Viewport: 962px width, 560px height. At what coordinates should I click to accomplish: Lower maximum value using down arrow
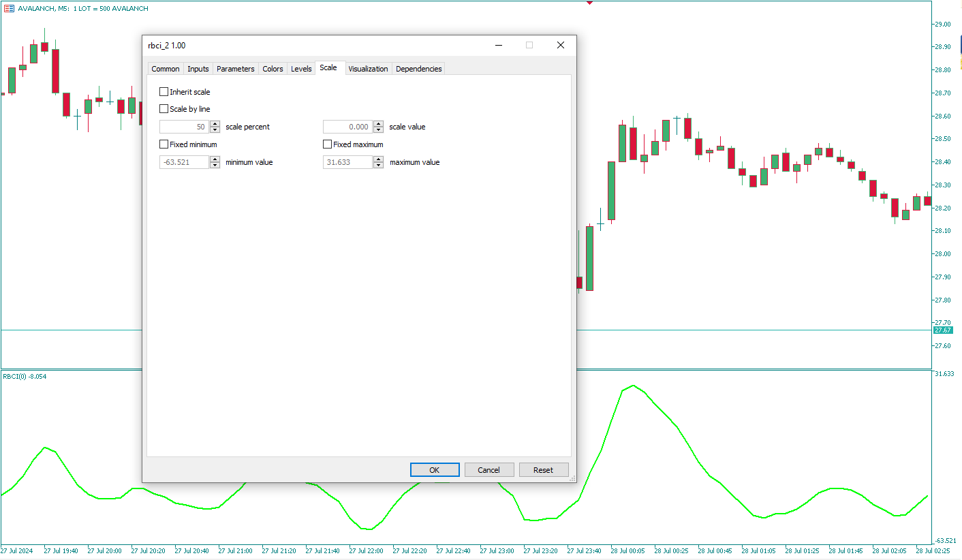pyautogui.click(x=379, y=166)
